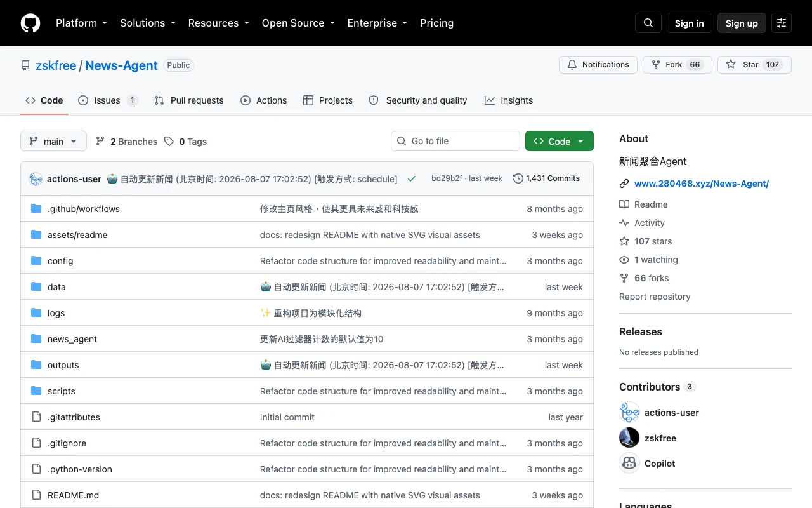Click the branch icon beside 2 Branches
Screen dimensions: 812x508
100,141
